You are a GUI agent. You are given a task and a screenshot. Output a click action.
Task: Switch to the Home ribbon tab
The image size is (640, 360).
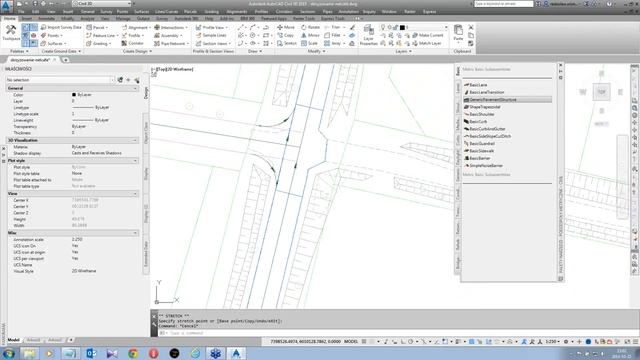(x=9, y=19)
